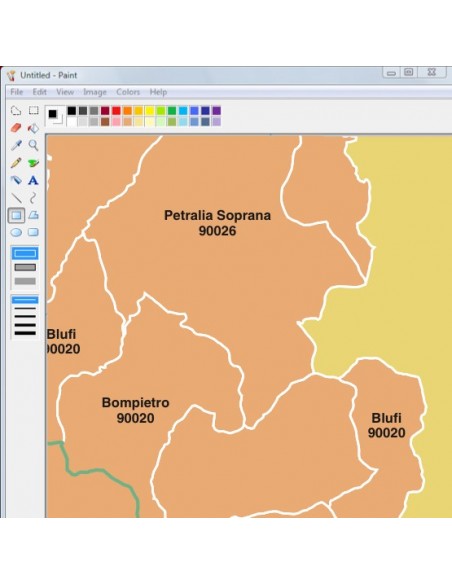The width and height of the screenshot is (452, 584).
Task: Select the thickest line width
Action: click(25, 333)
